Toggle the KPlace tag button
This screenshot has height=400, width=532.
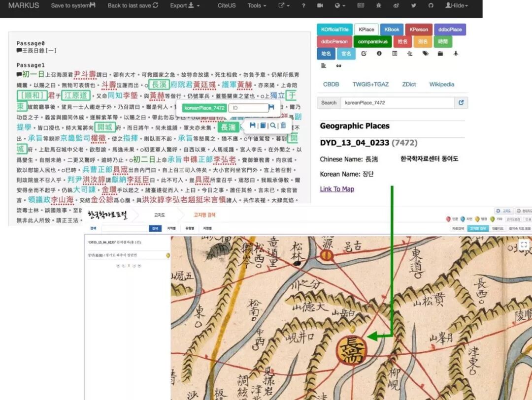366,30
